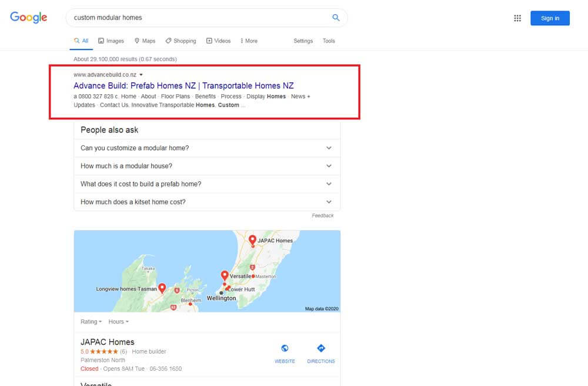The height and width of the screenshot is (386, 588).
Task: Switch to the Shopping tab
Action: point(181,41)
